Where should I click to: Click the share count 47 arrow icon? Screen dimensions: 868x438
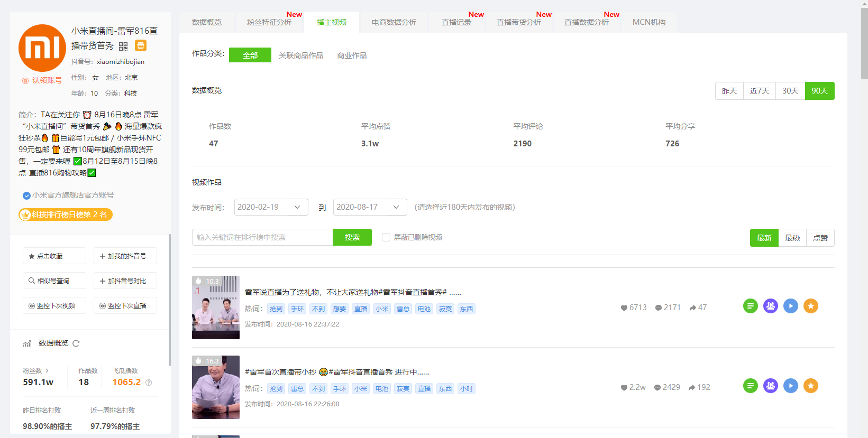click(698, 307)
